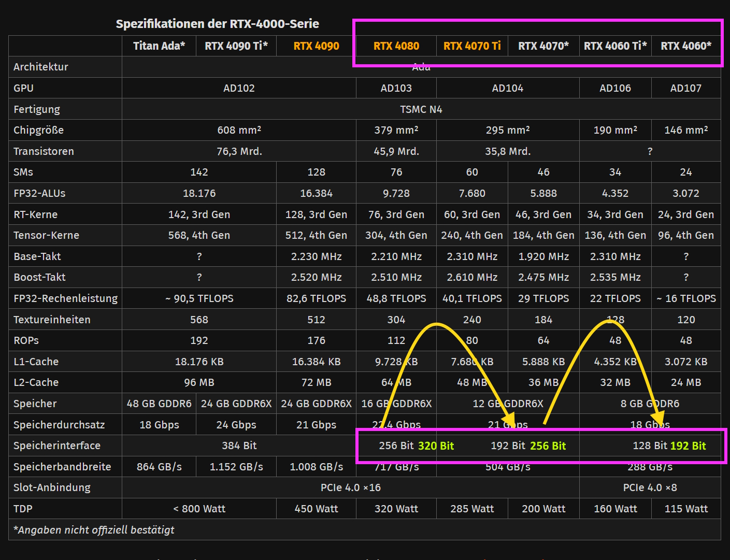
Task: Select the Speicherbandbreite row label
Action: [62, 467]
